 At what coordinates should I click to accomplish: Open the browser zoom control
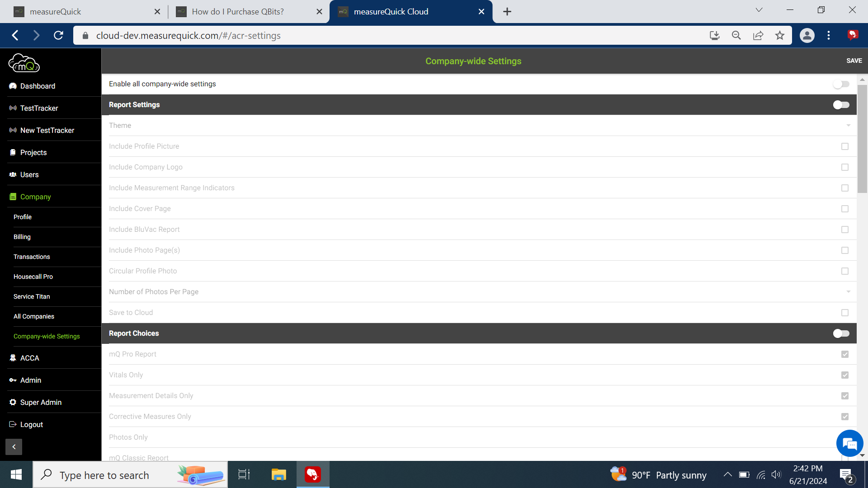(736, 35)
